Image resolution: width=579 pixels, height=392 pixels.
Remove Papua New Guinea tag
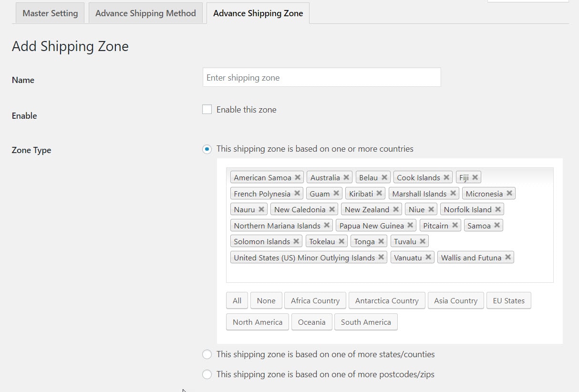click(410, 226)
